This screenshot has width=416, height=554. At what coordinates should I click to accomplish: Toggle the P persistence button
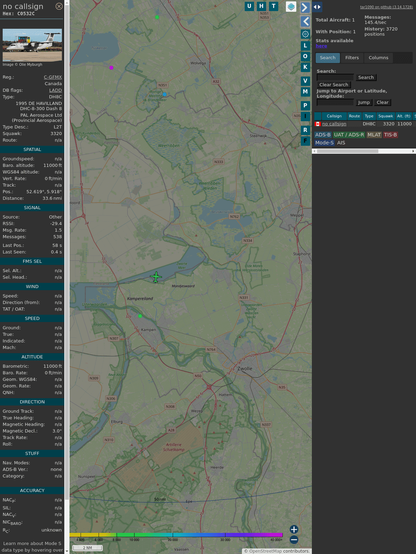point(305,105)
